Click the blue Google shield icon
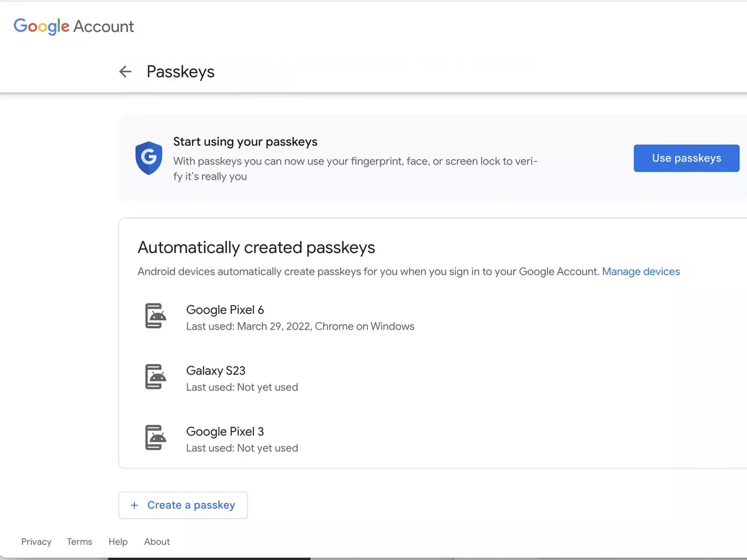This screenshot has width=747, height=560. 149,158
